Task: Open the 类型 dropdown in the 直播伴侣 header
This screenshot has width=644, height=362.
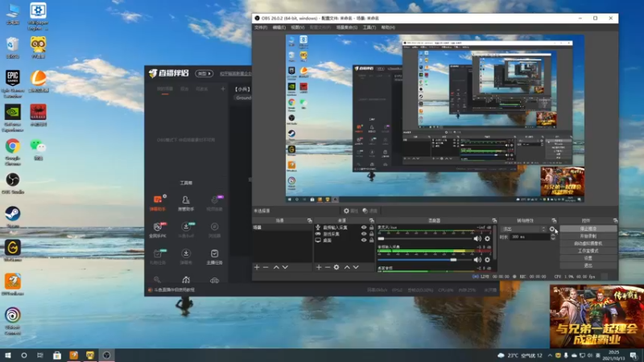Action: click(x=204, y=73)
